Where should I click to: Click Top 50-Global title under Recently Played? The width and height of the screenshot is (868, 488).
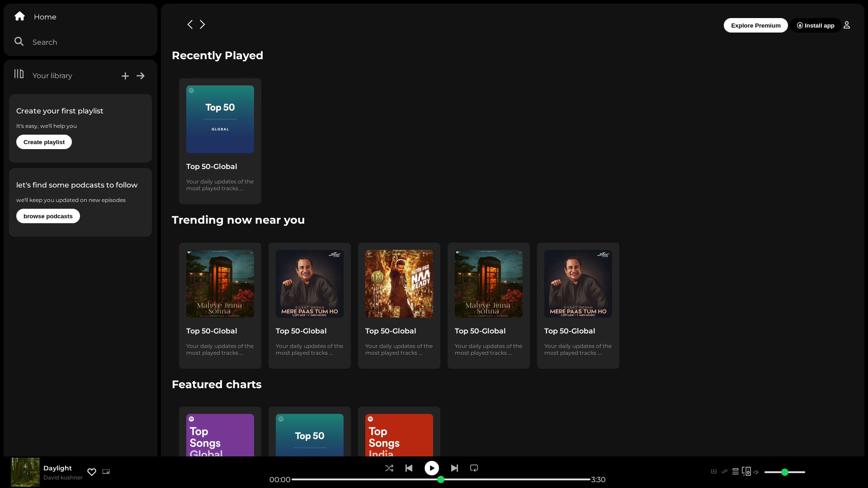pos(212,166)
